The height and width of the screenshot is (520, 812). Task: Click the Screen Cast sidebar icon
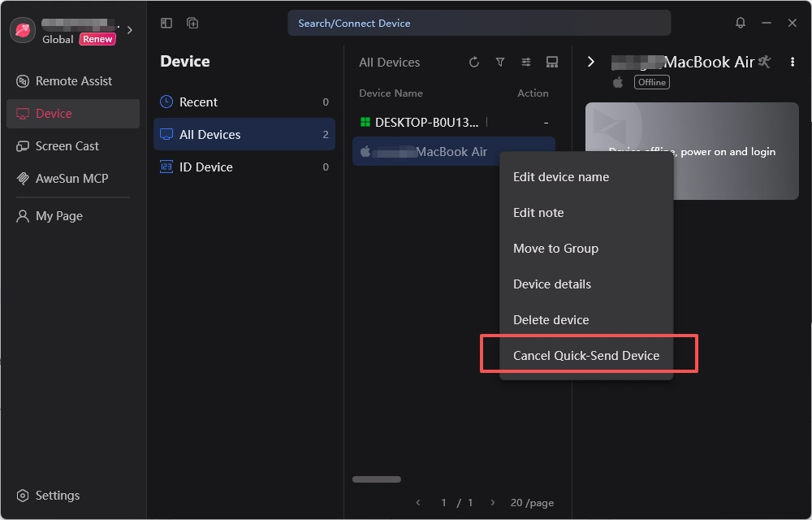pyautogui.click(x=22, y=146)
